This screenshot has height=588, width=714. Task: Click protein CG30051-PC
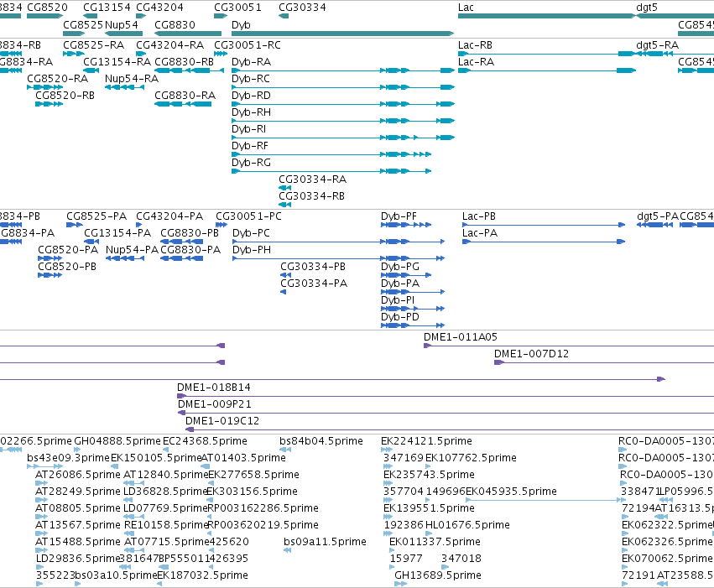click(x=248, y=216)
